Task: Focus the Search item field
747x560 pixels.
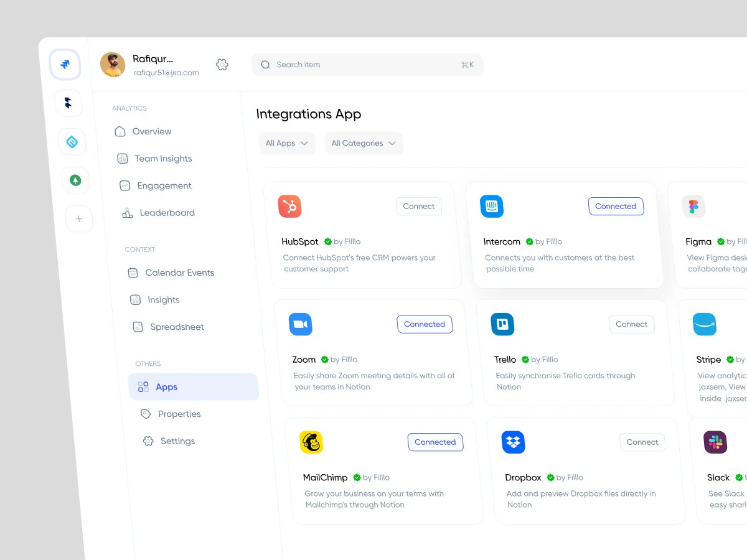Action: (368, 65)
